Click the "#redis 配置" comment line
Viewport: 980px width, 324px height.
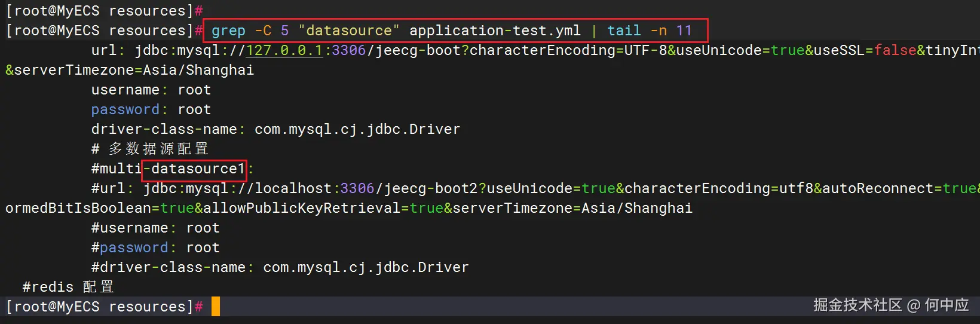[x=68, y=287]
